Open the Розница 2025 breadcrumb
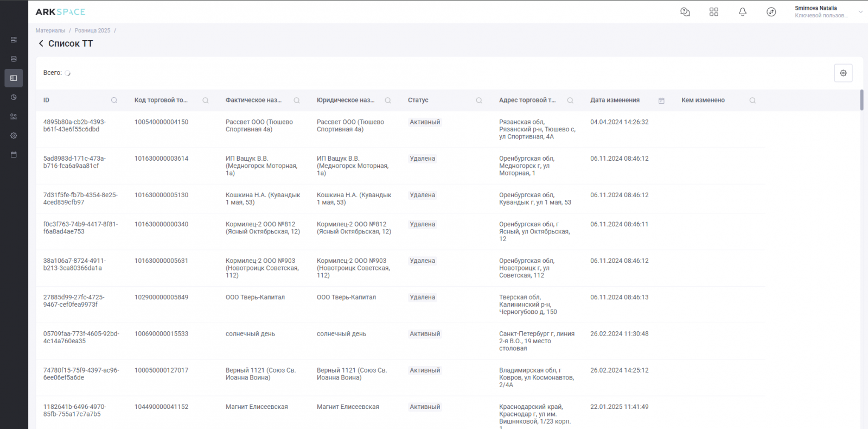868x429 pixels. point(92,30)
